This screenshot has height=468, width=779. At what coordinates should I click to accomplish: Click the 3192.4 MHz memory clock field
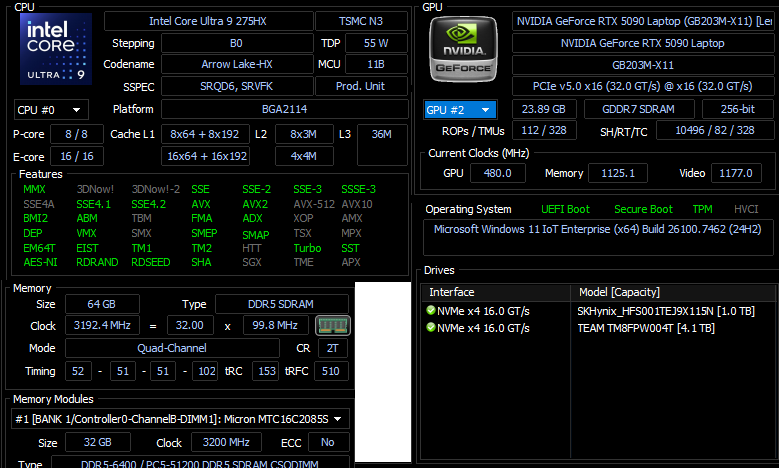point(102,325)
